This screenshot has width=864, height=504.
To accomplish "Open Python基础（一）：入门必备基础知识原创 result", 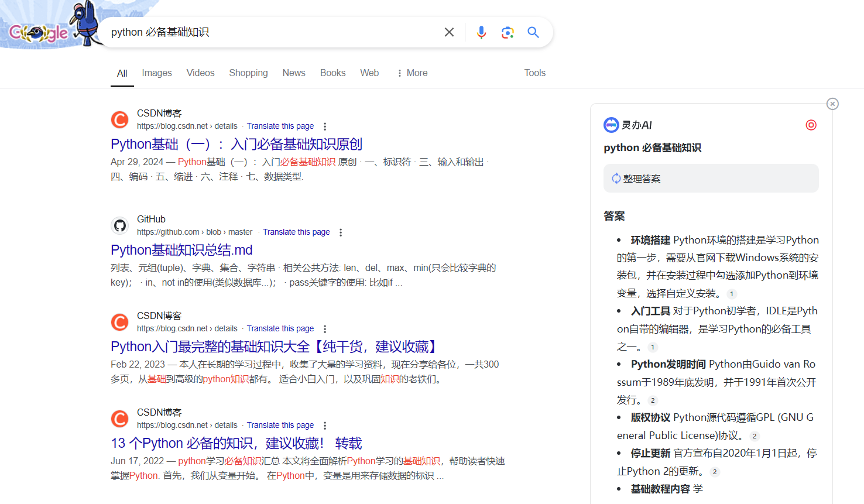I will 236,144.
